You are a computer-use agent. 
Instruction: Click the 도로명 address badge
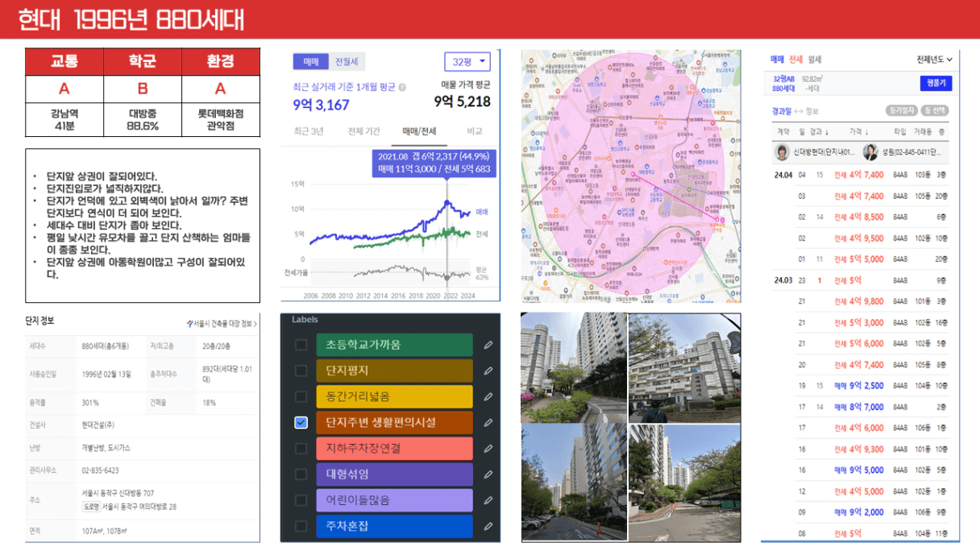click(90, 507)
